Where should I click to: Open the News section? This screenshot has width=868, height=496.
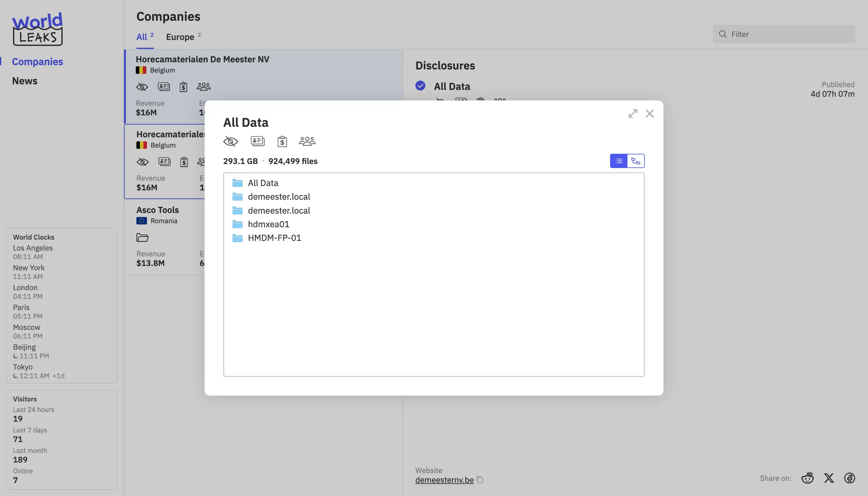24,81
